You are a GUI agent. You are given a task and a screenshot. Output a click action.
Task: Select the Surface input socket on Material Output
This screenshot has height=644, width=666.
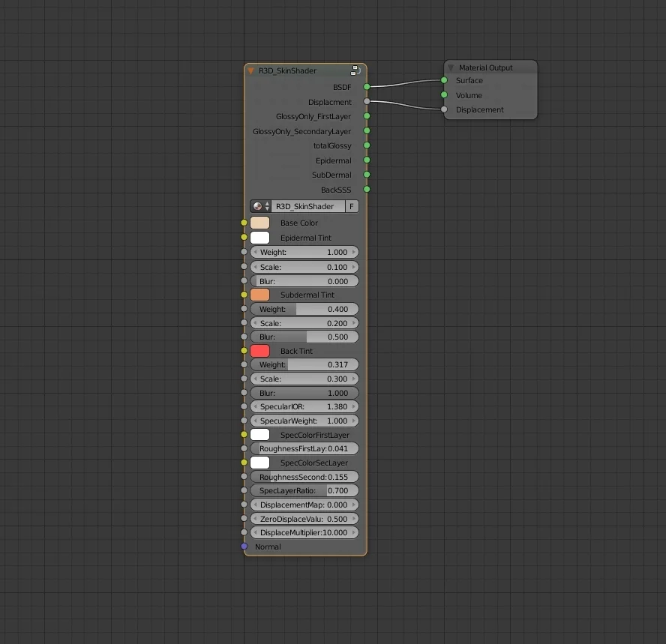(445, 80)
